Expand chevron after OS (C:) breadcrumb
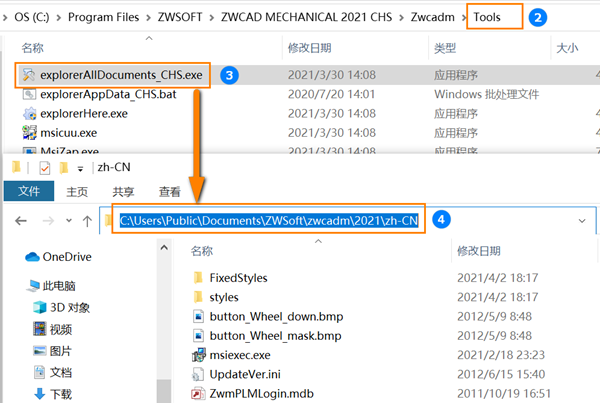The width and height of the screenshot is (600, 403). tap(59, 18)
